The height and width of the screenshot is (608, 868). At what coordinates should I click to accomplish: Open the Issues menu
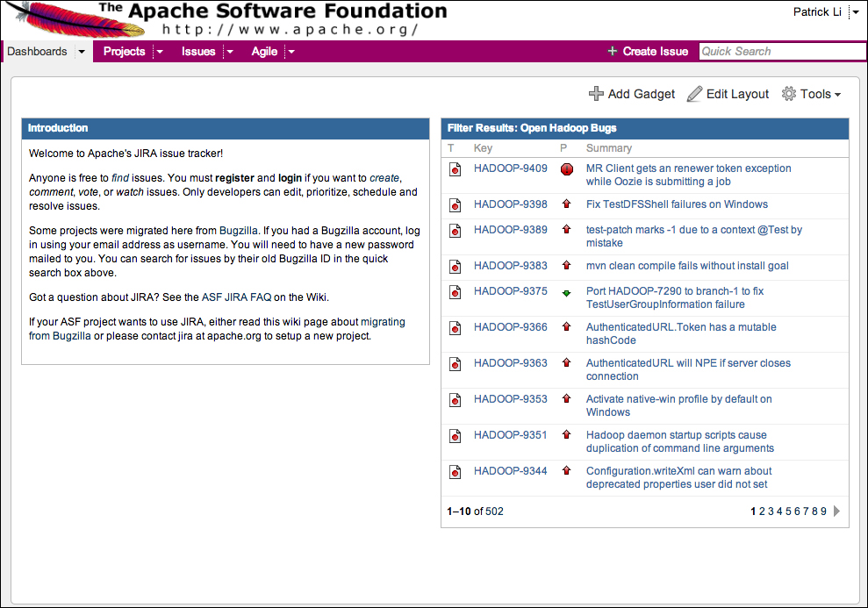(198, 52)
